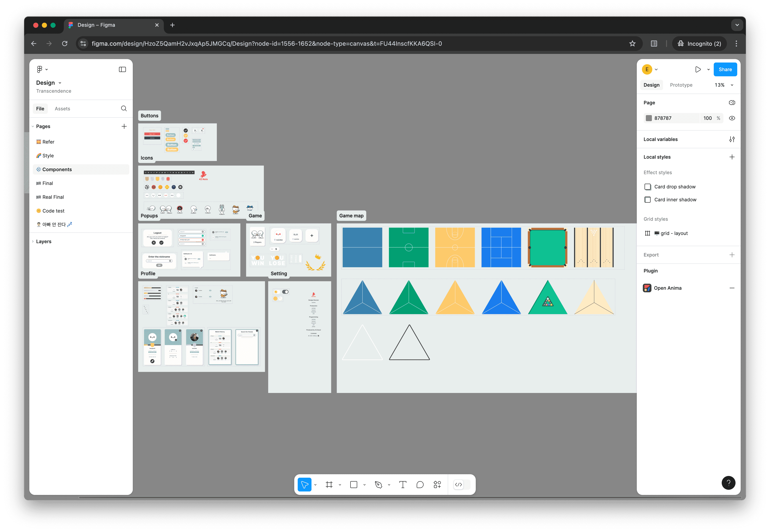Select the Game map frame label

[x=351, y=216]
